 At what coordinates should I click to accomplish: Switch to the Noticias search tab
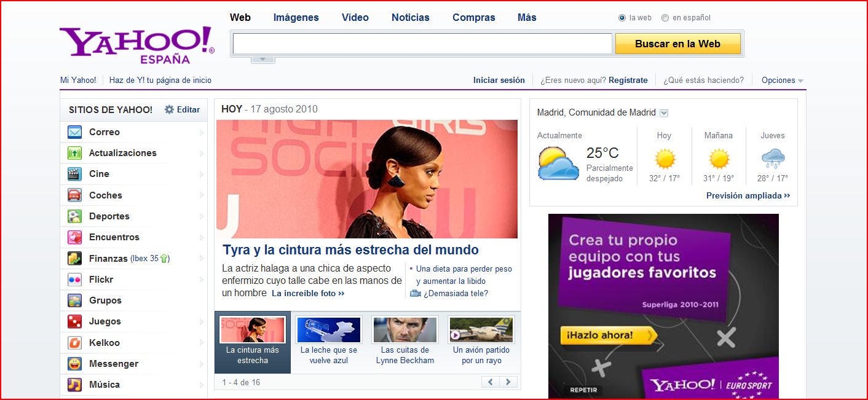(x=410, y=18)
